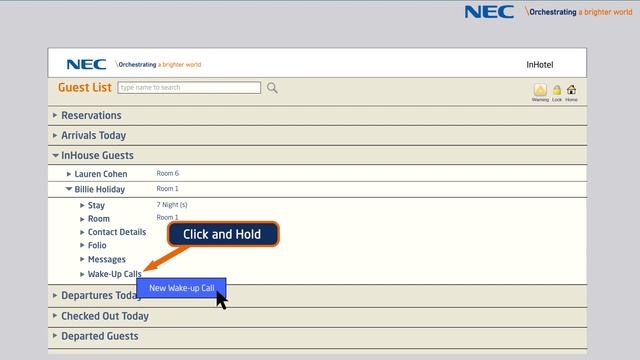This screenshot has height=360, width=640.
Task: Go to Home via house icon
Action: [x=571, y=90]
